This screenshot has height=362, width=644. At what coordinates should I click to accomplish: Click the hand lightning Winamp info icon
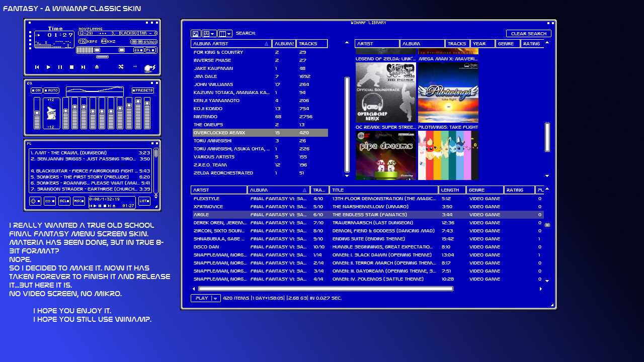(150, 68)
